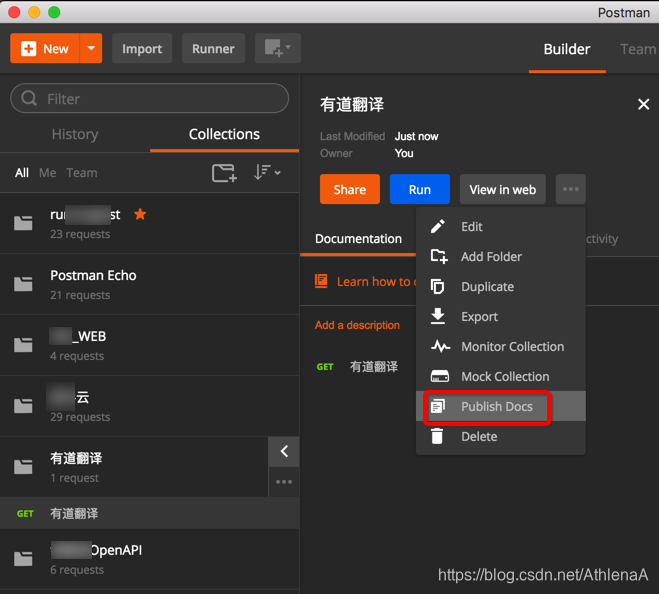Click the green macOS zoom button

pyautogui.click(x=54, y=12)
